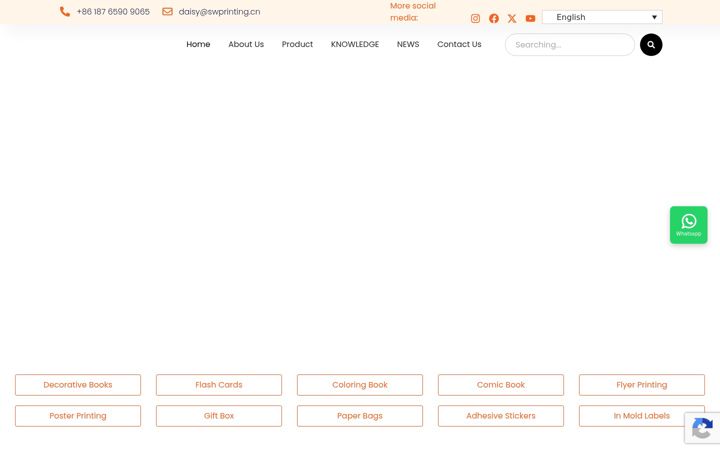Viewport: 720px width, 450px height.
Task: Go to the Home menu item
Action: (198, 44)
